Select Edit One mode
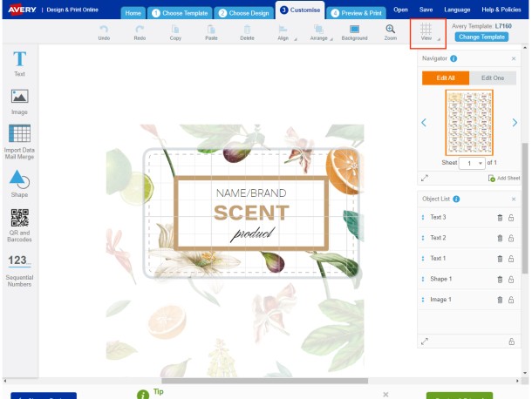Viewport: 532px width, 399px height. pos(493,78)
